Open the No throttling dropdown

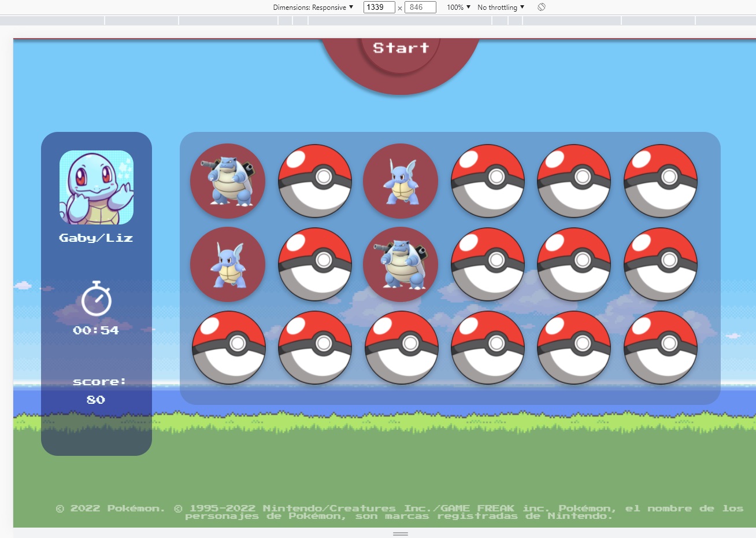click(501, 8)
